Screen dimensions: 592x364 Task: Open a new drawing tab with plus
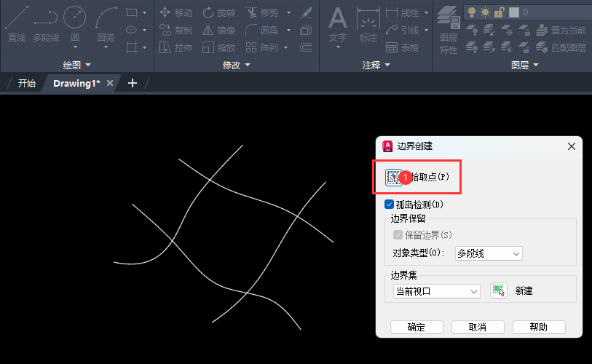pyautogui.click(x=132, y=83)
